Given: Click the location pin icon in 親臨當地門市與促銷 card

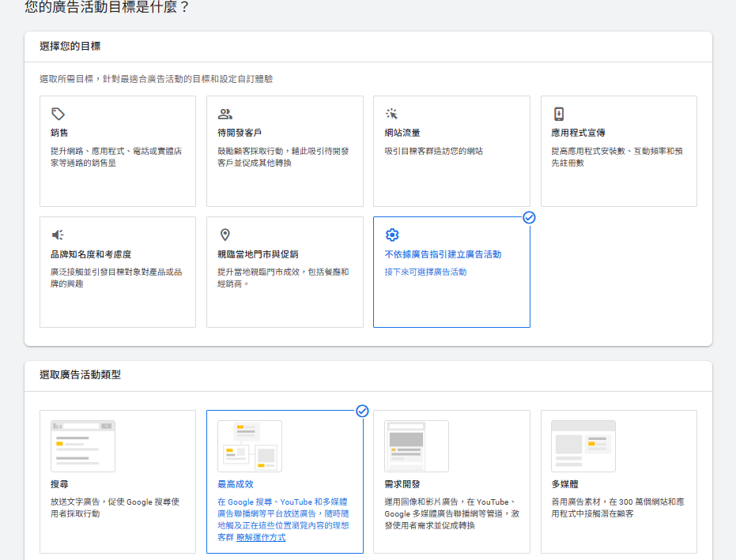Looking at the screenshot, I should 225,235.
